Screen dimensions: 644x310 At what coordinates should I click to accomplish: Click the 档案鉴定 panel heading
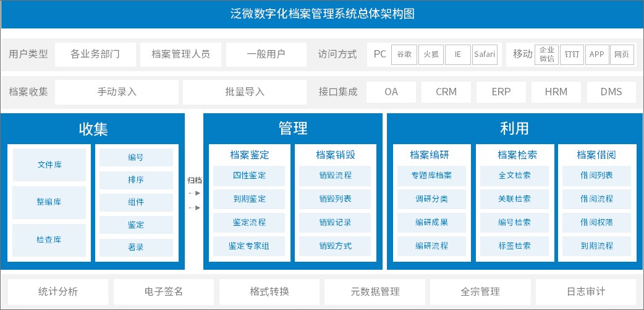[x=249, y=155]
